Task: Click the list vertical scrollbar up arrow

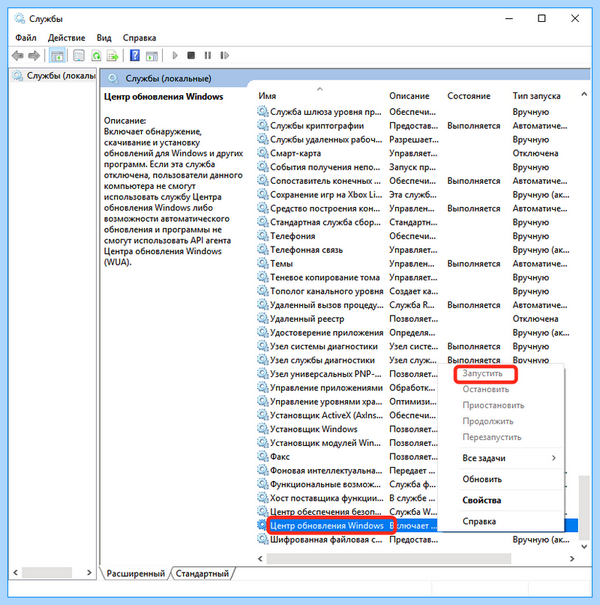Action: point(584,94)
